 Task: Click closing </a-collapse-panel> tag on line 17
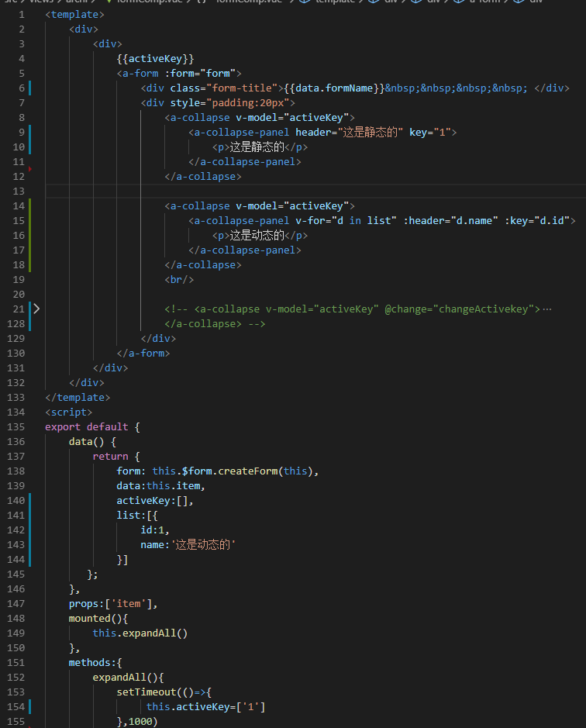(245, 250)
